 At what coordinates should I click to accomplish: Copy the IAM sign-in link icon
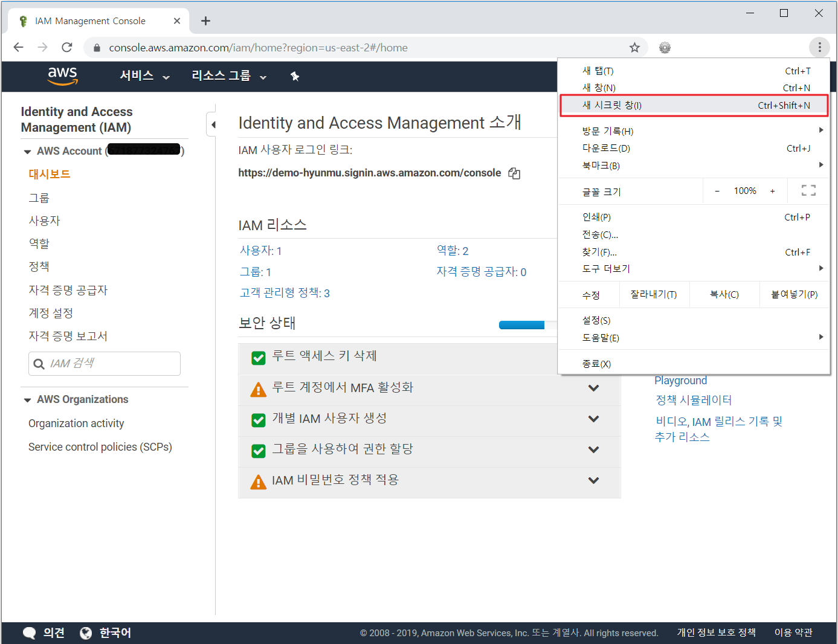tap(514, 173)
